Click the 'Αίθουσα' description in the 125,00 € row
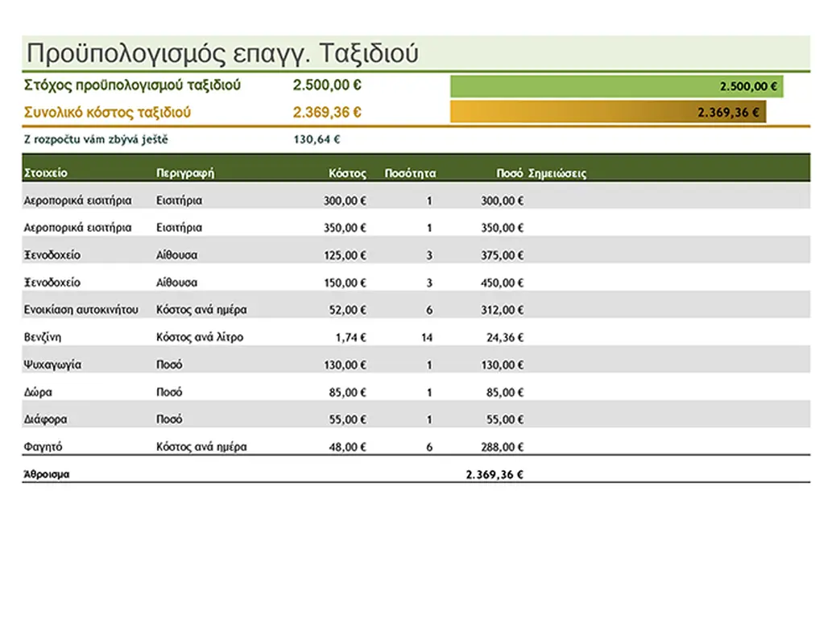The height and width of the screenshot is (644, 836). pos(177,255)
